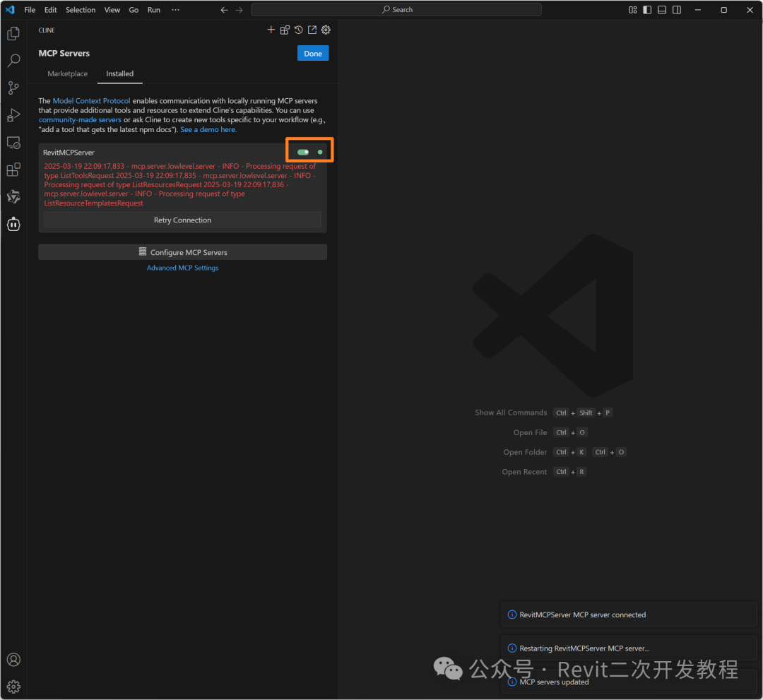Open the Explorer view in activity bar
Image resolution: width=763 pixels, height=700 pixels.
[x=13, y=34]
